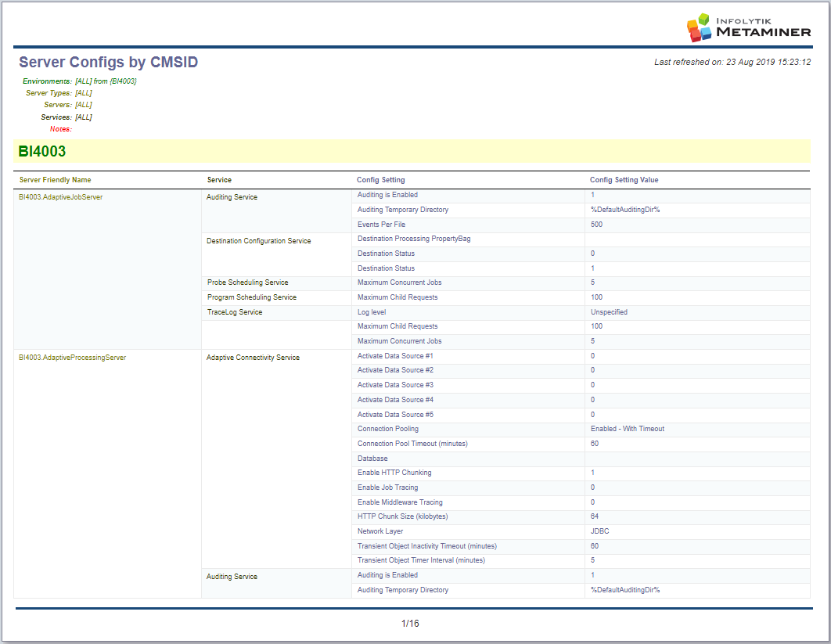Click 'Program Scheduling Service' cell
Viewport: 831px width, 644px height.
point(252,297)
